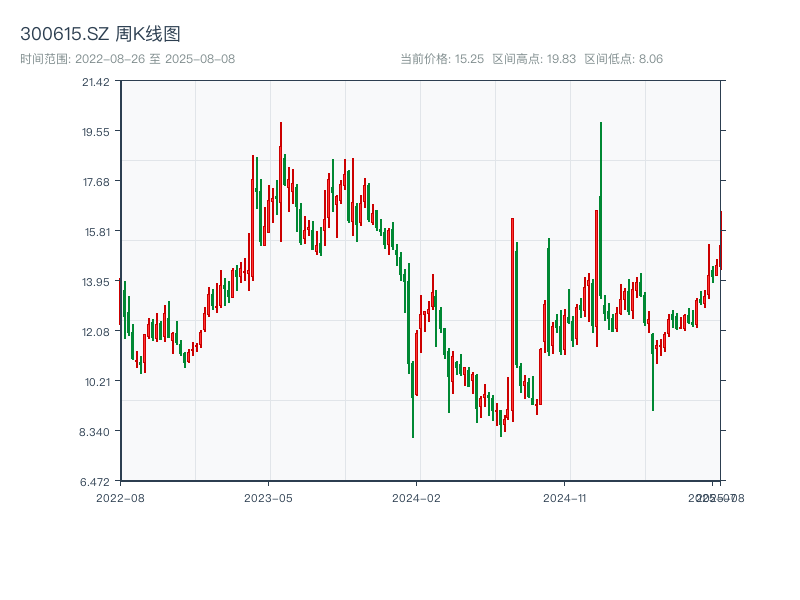Viewport: 800px width, 600px height.
Task: Click the y-axis value 19.55
Action: [x=96, y=132]
